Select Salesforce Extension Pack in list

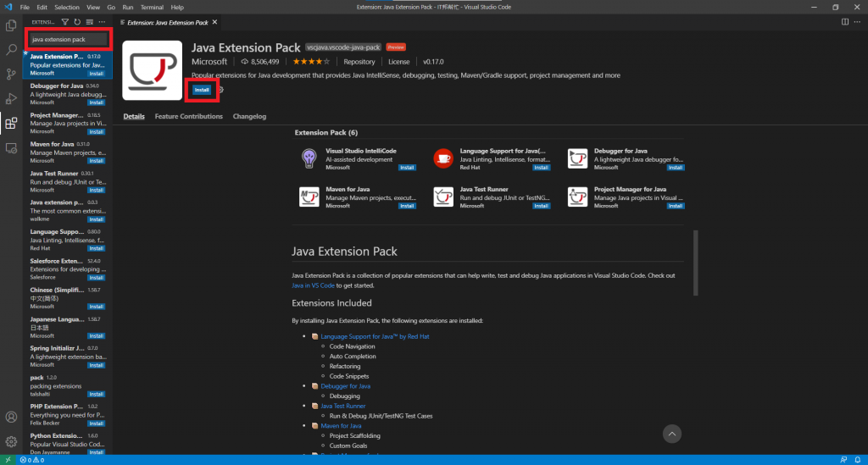[x=68, y=269]
